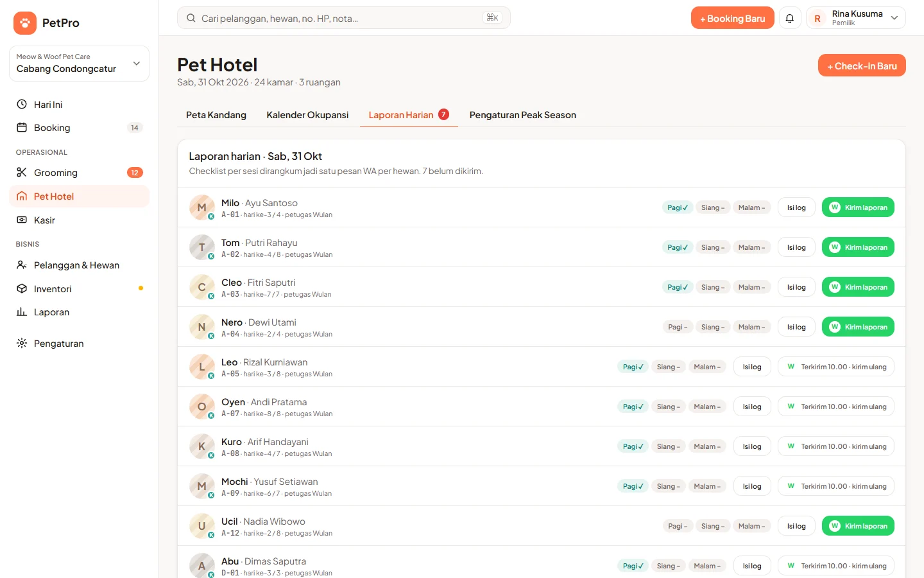
Task: Click the ⌘K shortcut hint
Action: coord(492,18)
